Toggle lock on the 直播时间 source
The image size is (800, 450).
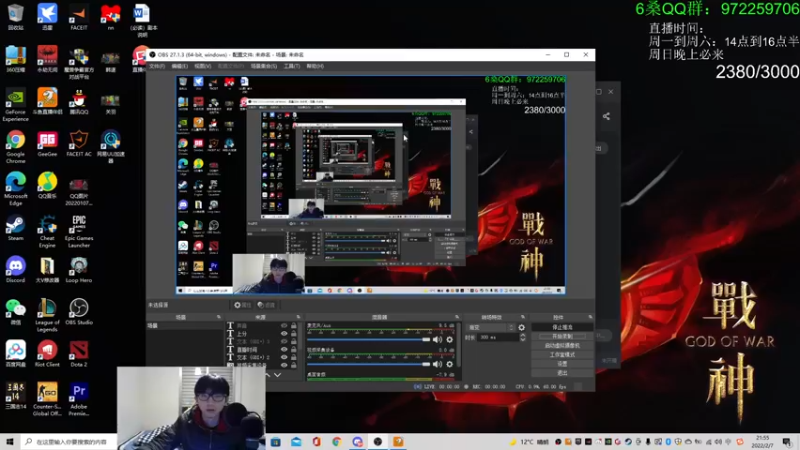293,349
